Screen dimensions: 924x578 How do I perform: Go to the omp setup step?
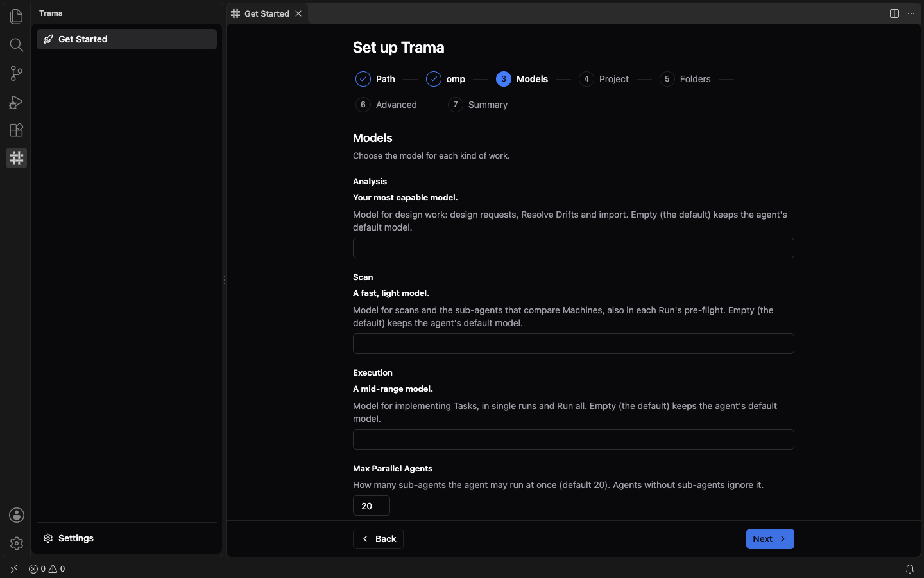tap(446, 79)
